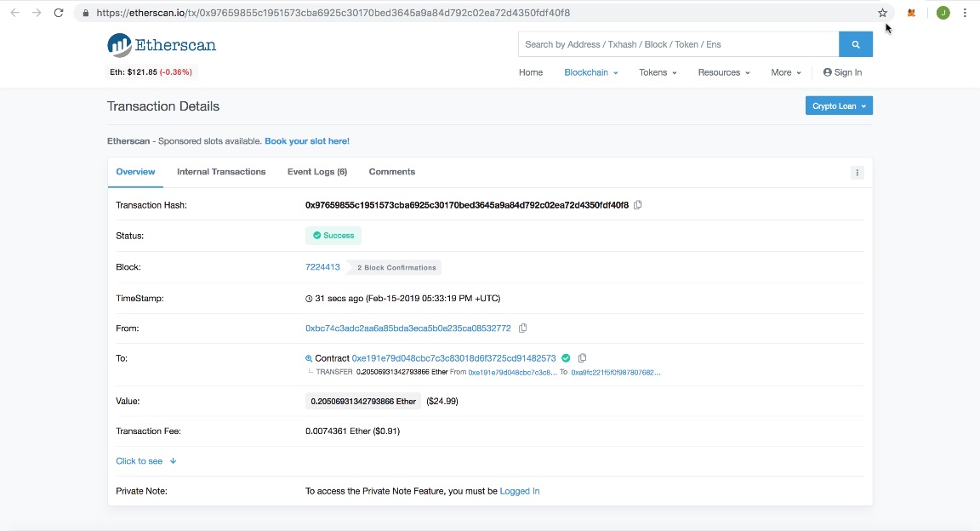Open the MetaMask fox extension
980x531 pixels.
coord(911,13)
